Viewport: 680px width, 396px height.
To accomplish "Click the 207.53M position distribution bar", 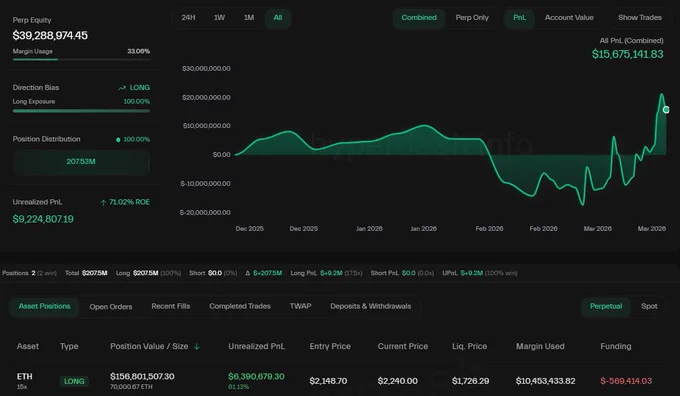I will [x=81, y=162].
